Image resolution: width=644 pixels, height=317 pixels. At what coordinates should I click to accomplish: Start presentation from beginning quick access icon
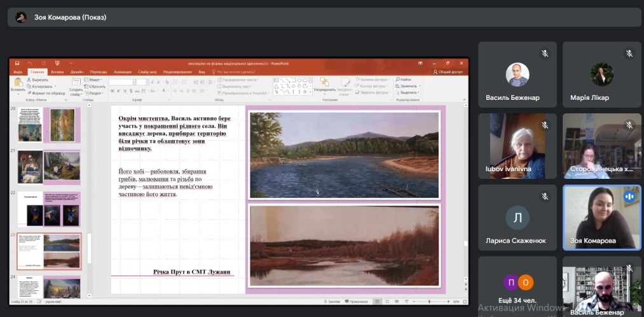click(57, 63)
